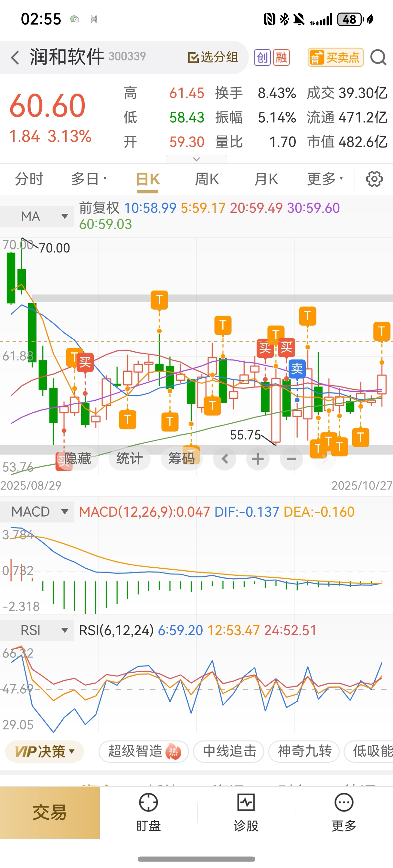393x868 pixels.
Task: Tap the MACD(12,26,9) value label
Action: pos(144,512)
